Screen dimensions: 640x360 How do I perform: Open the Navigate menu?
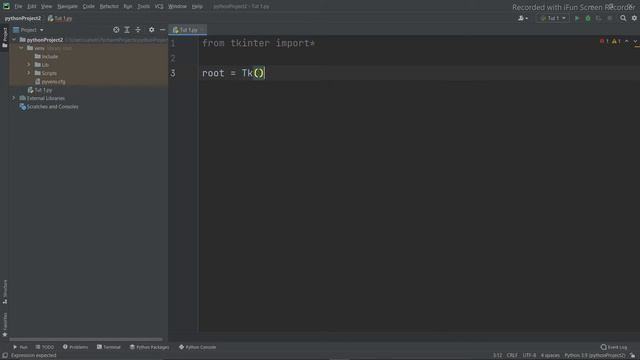[x=67, y=6]
